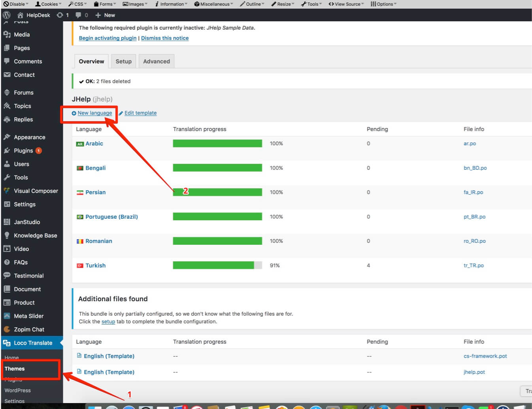Click the Media sidebar icon
The height and width of the screenshot is (409, 532).
pyautogui.click(x=7, y=34)
